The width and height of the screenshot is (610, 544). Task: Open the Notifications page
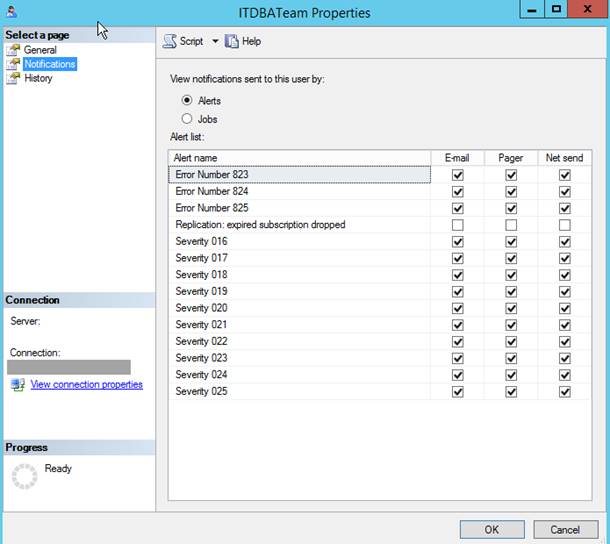tap(50, 64)
